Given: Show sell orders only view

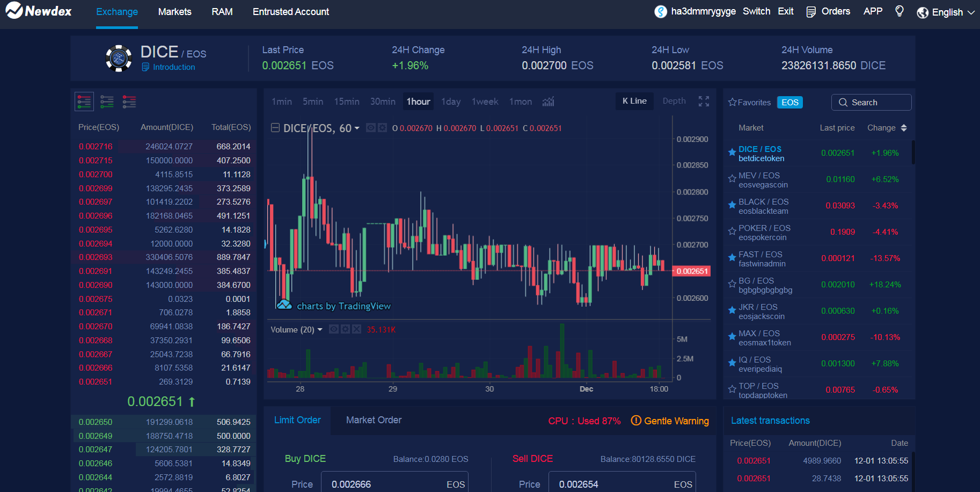Looking at the screenshot, I should 129,102.
